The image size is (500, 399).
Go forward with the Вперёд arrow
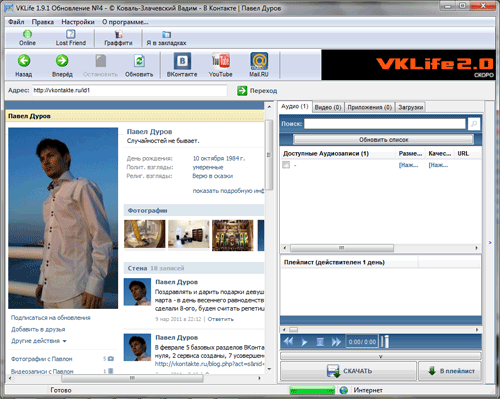(62, 61)
